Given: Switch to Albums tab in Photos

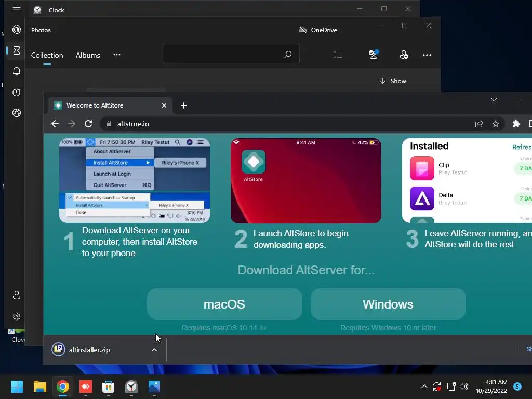Looking at the screenshot, I should (88, 55).
